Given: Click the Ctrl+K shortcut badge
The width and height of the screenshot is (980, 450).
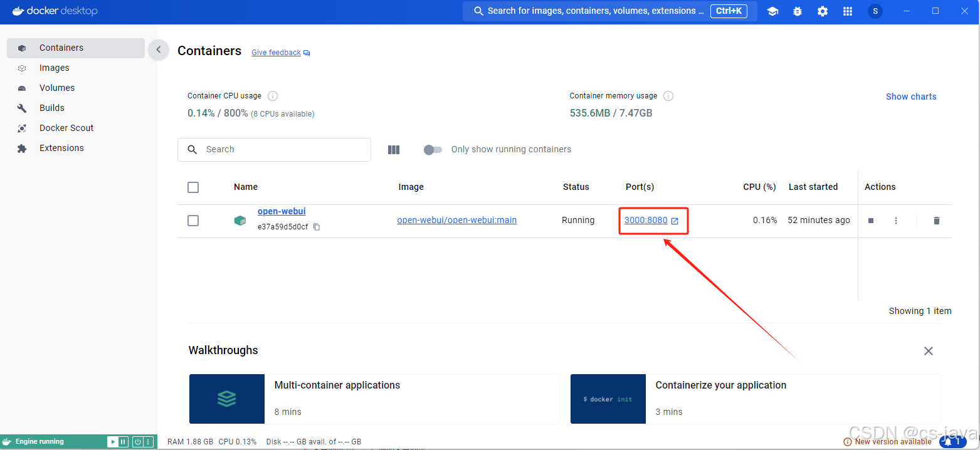Looking at the screenshot, I should pyautogui.click(x=729, y=11).
